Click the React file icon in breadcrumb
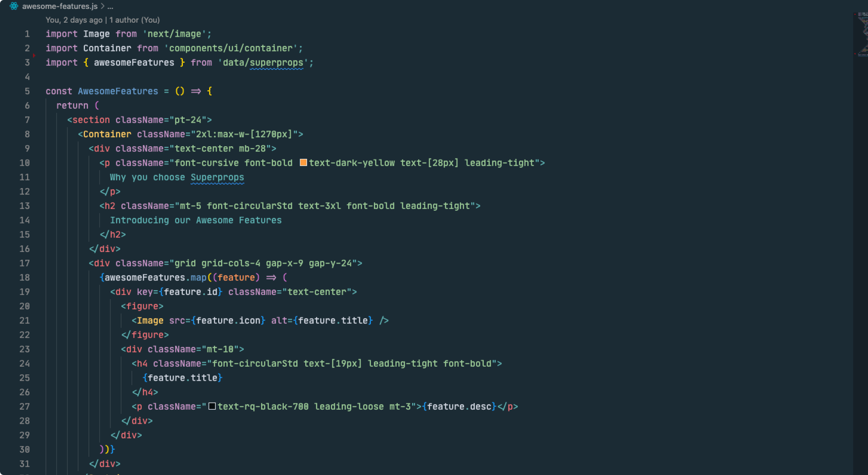 [14, 6]
